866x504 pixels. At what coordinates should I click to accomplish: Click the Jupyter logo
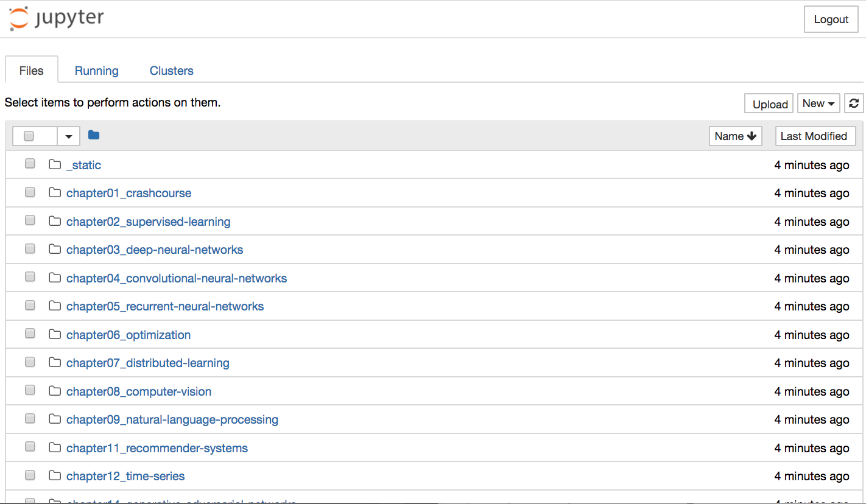point(57,18)
